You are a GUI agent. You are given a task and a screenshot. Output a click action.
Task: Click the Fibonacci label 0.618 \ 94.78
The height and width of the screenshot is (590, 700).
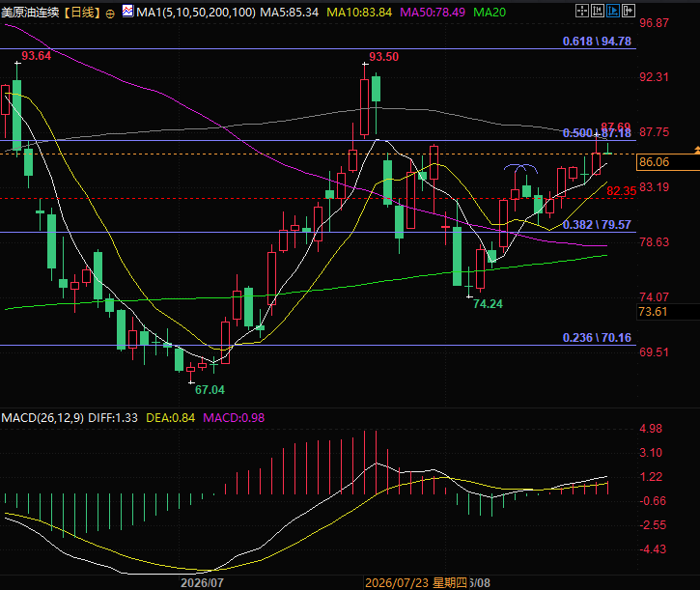(597, 42)
